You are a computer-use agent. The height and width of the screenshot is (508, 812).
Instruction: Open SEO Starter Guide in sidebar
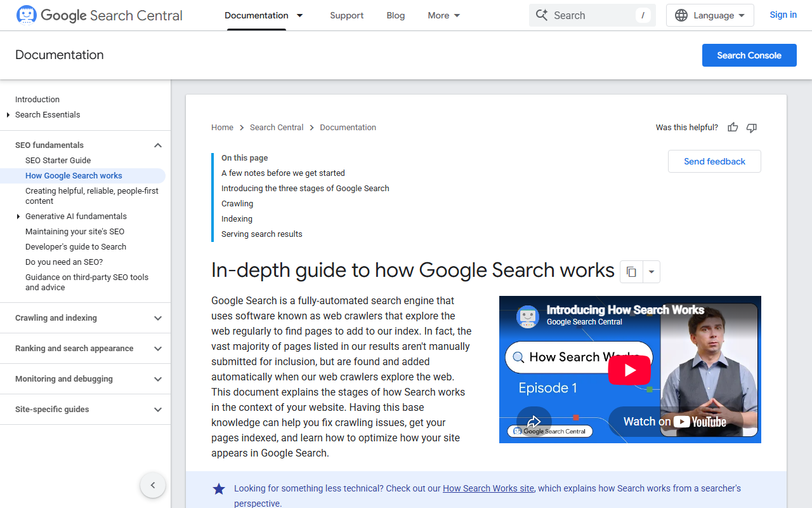pyautogui.click(x=58, y=161)
